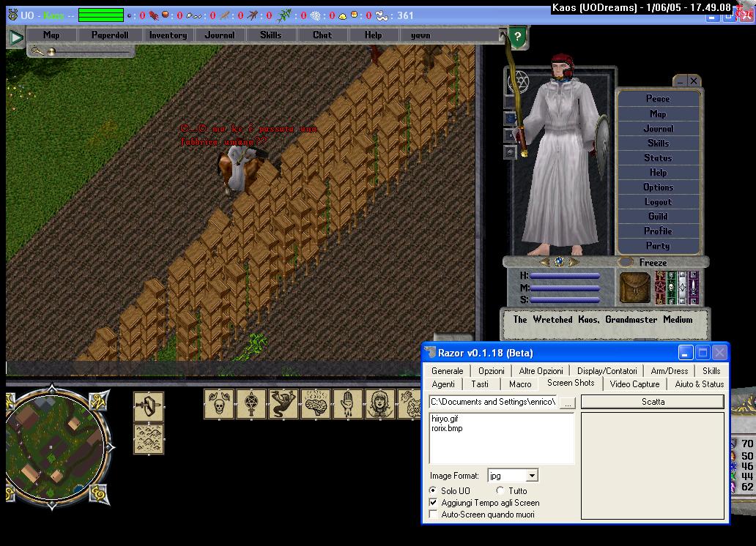
Task: Toggle Peace mode on the paperdoll
Action: point(658,99)
